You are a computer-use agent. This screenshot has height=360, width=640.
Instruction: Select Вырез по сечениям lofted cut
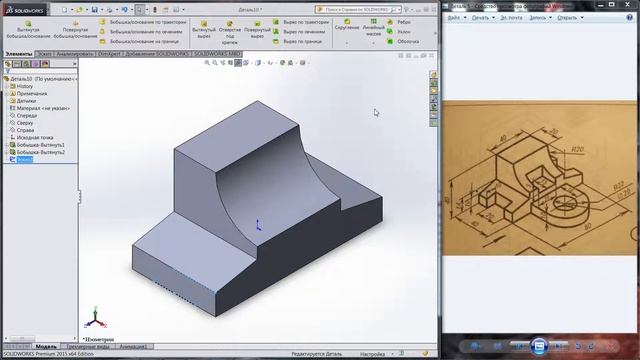coord(299,31)
